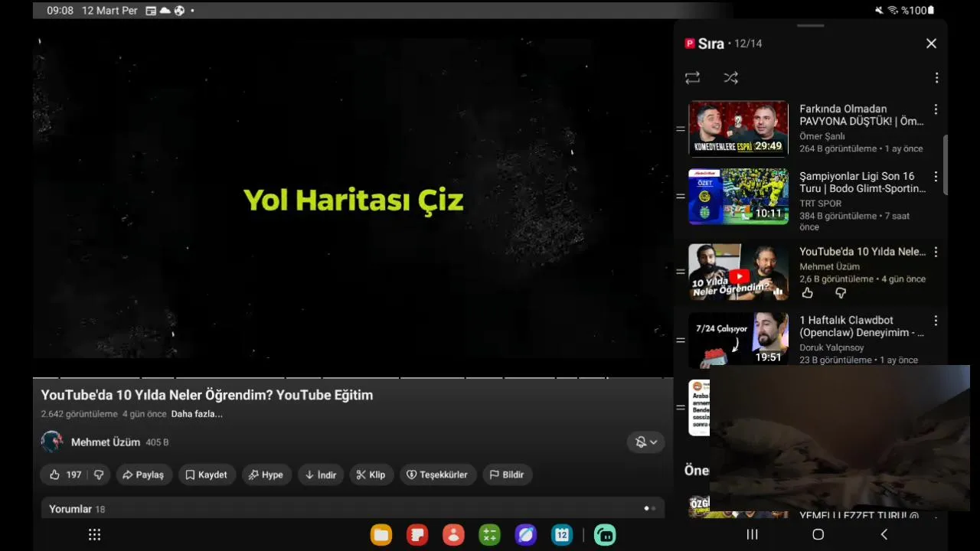
Task: Play the 10:11 TRT SPOR thumbnail
Action: tap(738, 197)
